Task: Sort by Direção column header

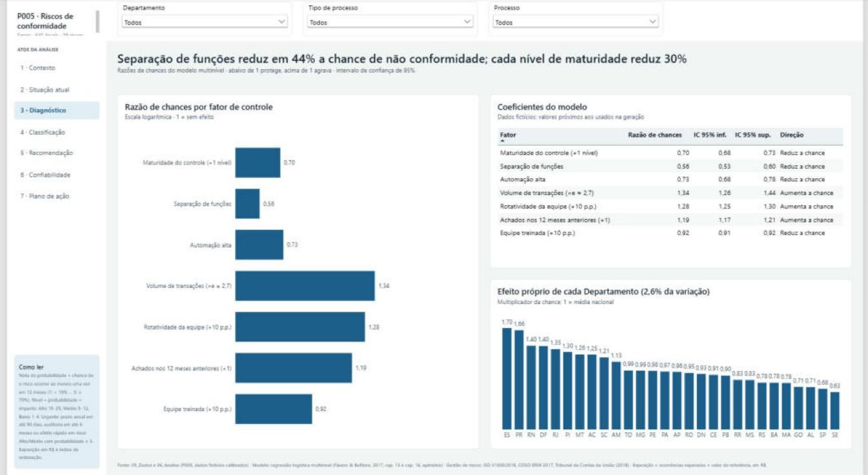Action: pos(792,135)
